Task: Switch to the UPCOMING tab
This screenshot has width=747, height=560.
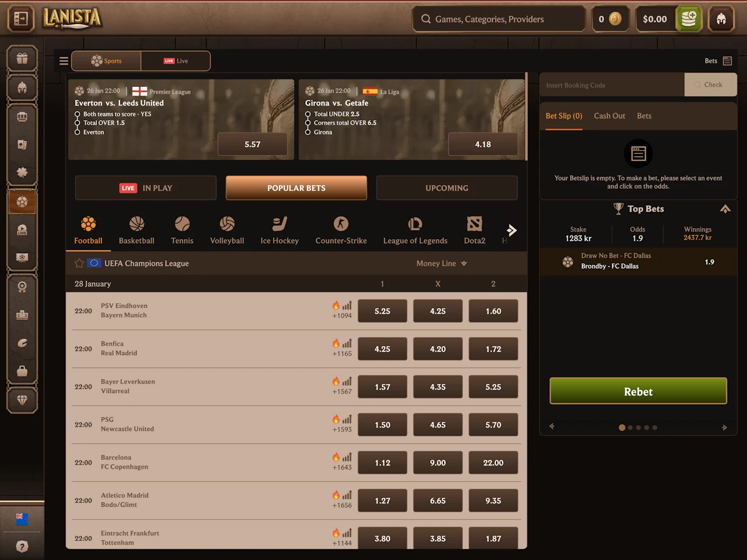Action: click(x=447, y=188)
